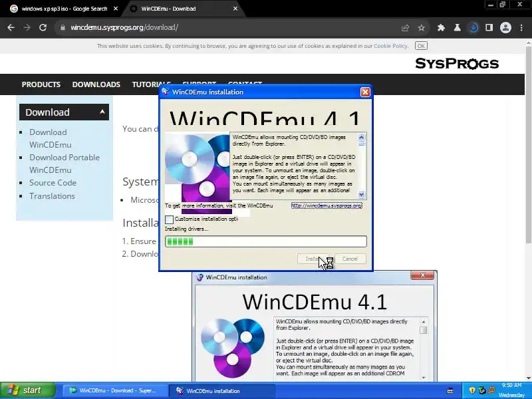The width and height of the screenshot is (532, 399).
Task: Click the green tray icon beside the shield
Action: coord(482,390)
